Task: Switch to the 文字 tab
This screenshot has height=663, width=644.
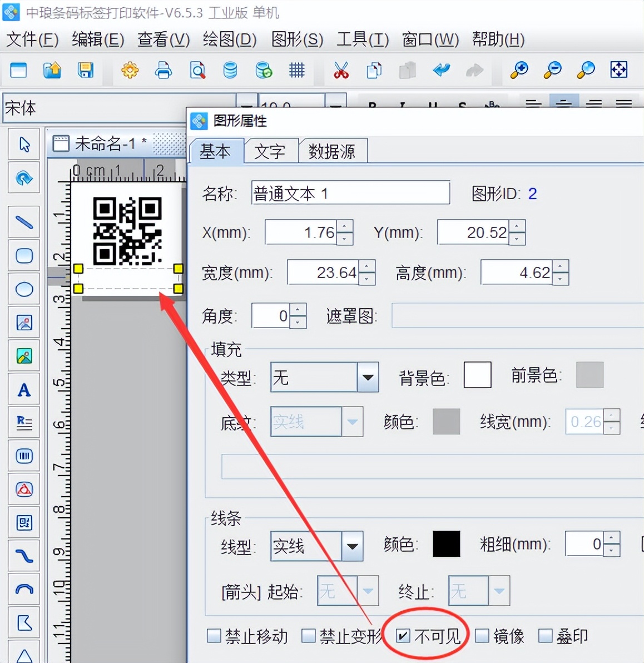Action: pyautogui.click(x=271, y=151)
